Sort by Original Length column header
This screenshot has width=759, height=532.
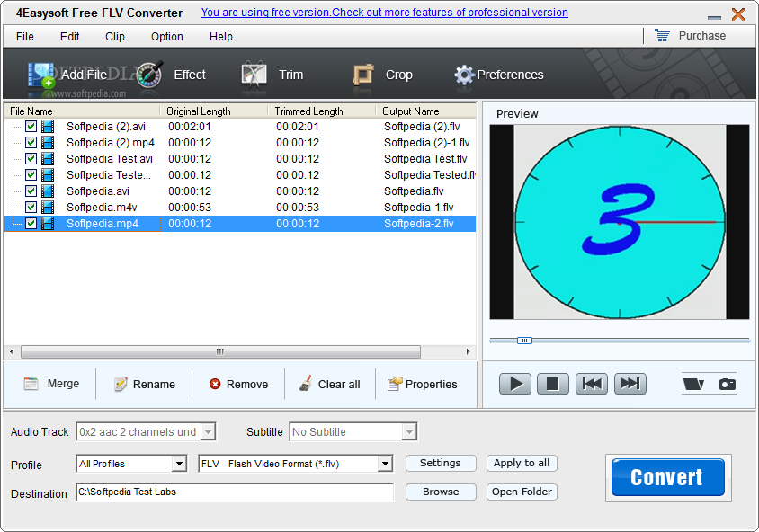[213, 111]
